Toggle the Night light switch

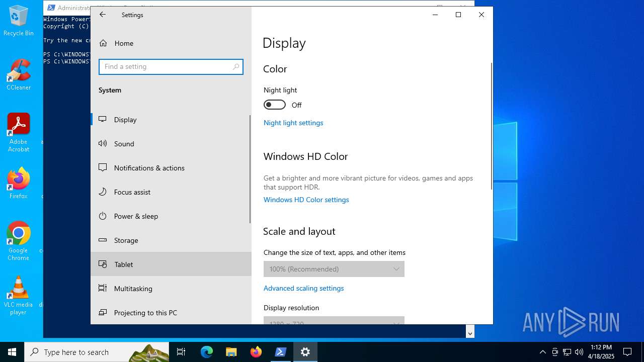click(x=275, y=105)
